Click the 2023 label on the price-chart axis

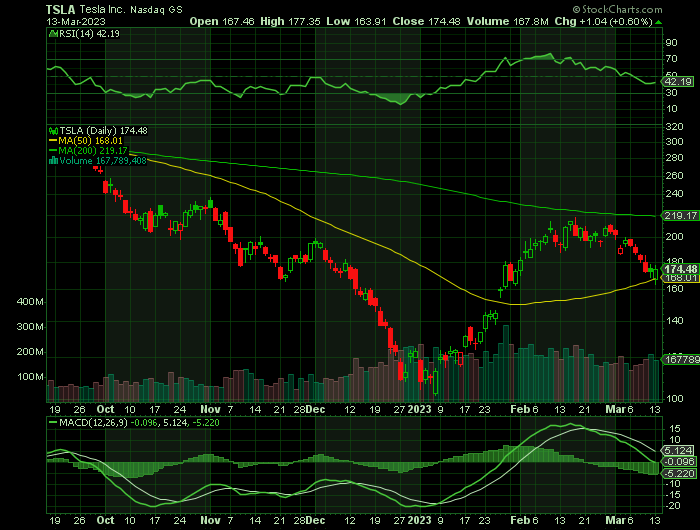pyautogui.click(x=420, y=409)
